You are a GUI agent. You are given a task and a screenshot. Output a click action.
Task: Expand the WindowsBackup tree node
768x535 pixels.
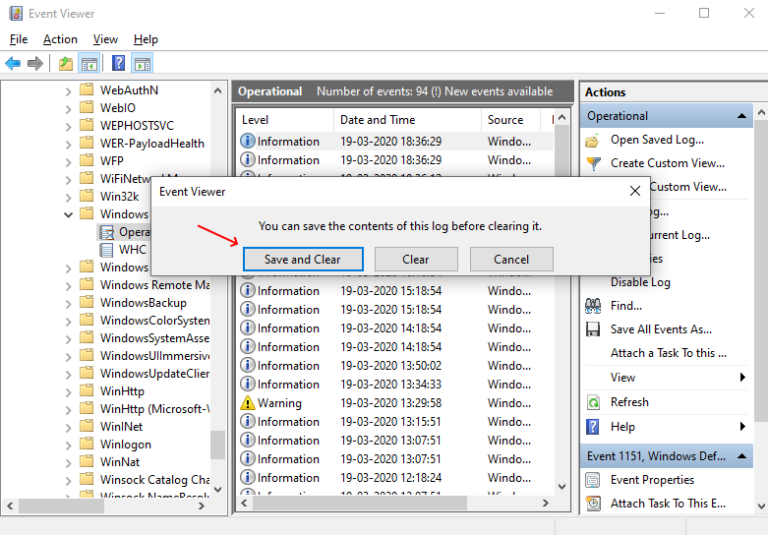68,304
